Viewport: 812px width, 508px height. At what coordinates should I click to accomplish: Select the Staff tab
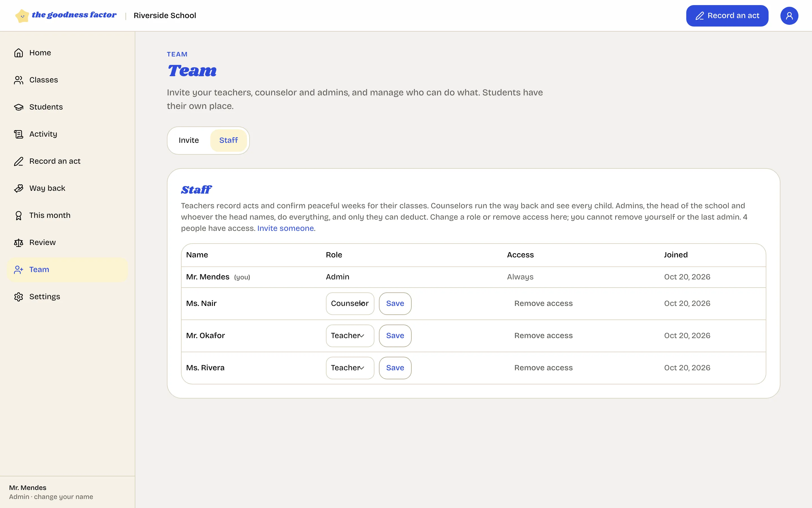coord(228,141)
